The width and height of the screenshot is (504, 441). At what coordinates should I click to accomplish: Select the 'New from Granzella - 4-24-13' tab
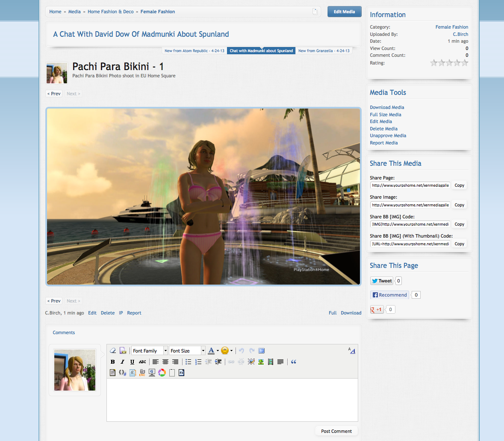click(324, 51)
